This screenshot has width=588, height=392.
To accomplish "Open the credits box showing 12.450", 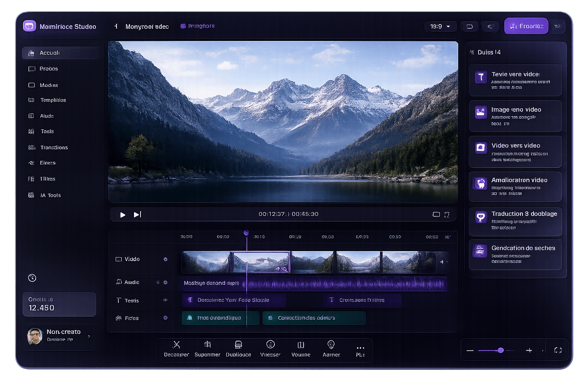I will point(59,304).
